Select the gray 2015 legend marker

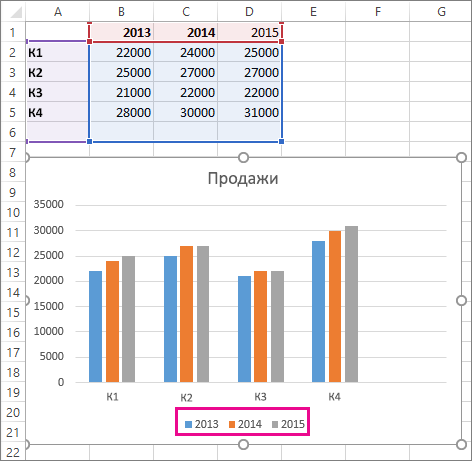pos(275,424)
